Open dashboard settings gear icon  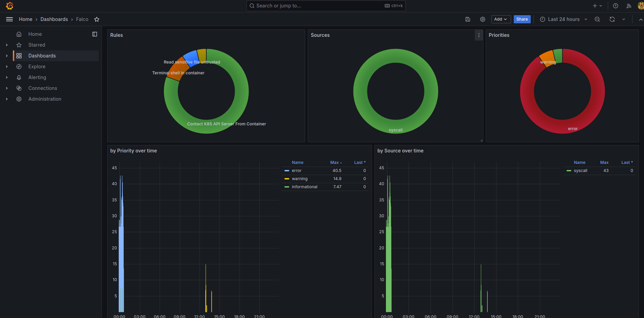coord(483,19)
